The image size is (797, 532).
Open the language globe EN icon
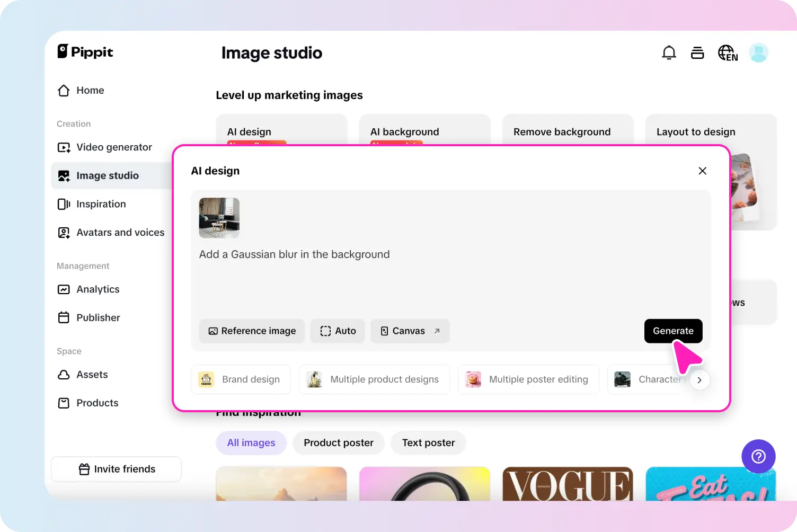click(728, 53)
